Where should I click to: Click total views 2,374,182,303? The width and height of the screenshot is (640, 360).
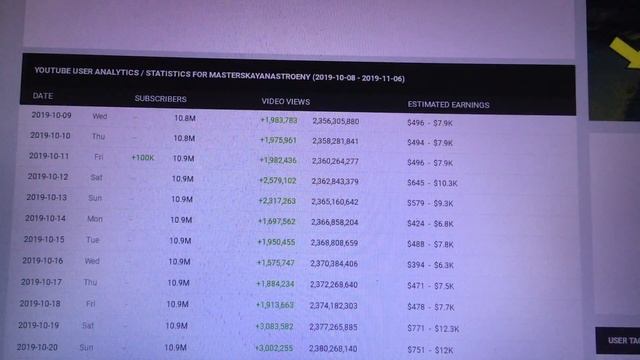tap(333, 306)
